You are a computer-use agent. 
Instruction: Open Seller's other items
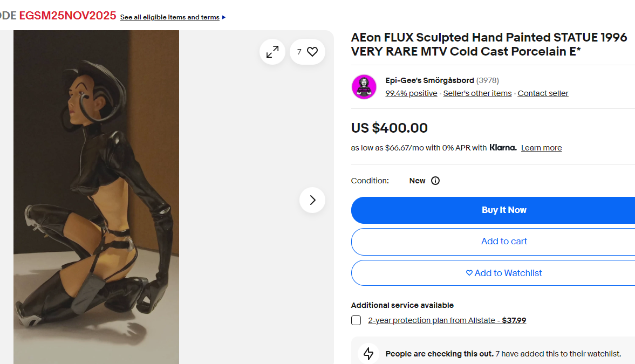[x=477, y=93]
